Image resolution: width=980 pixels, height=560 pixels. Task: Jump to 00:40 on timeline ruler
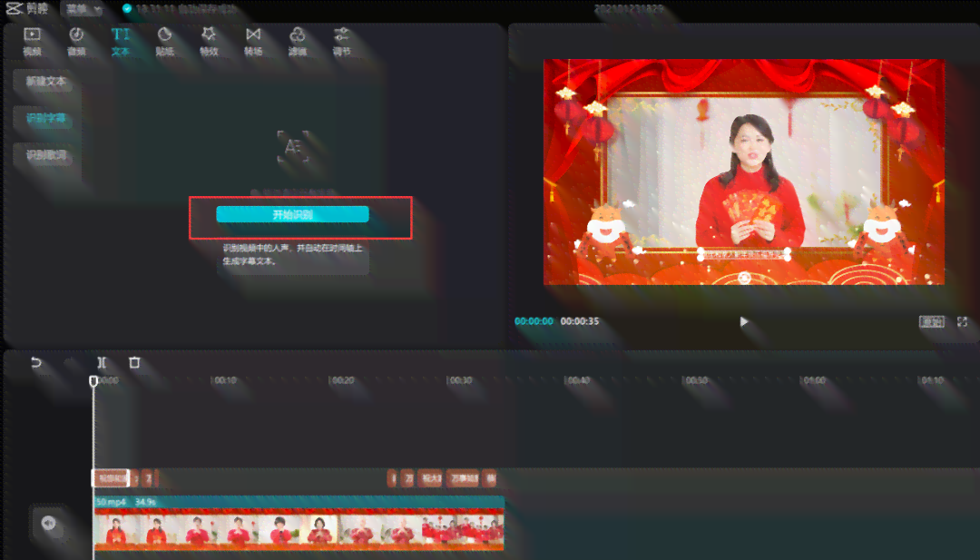(x=577, y=380)
